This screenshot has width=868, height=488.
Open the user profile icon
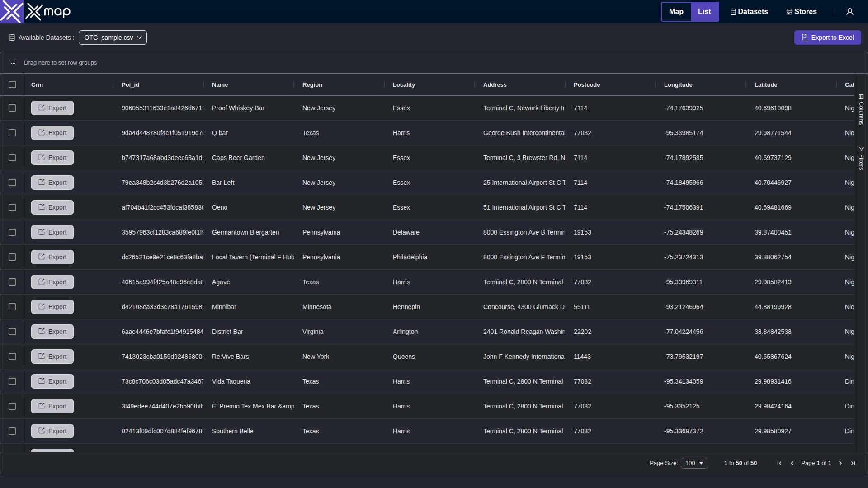point(850,12)
